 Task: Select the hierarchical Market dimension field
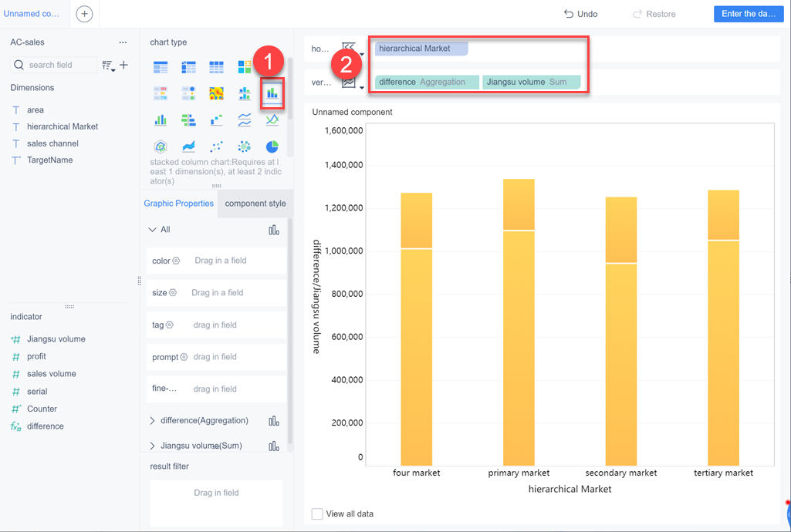[x=63, y=126]
